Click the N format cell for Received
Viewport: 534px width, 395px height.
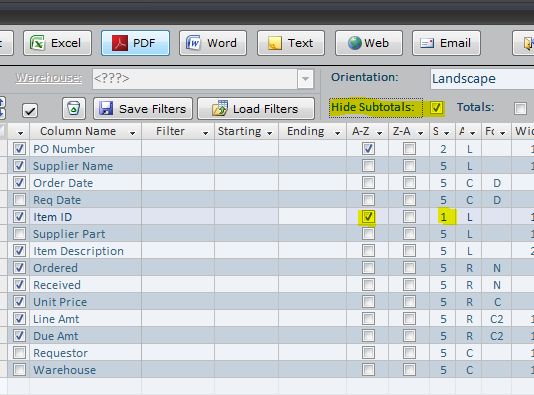(x=497, y=285)
